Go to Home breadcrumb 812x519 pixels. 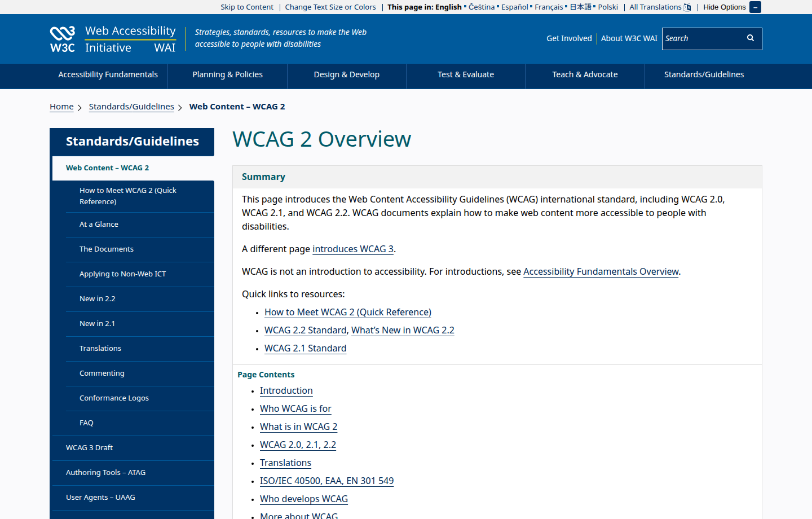[x=61, y=107]
